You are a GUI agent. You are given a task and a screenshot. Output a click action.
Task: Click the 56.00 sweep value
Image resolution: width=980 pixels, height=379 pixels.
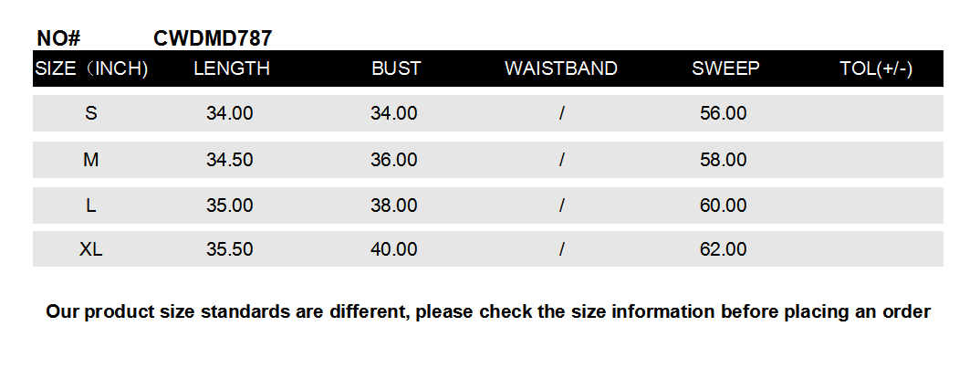coord(724,113)
